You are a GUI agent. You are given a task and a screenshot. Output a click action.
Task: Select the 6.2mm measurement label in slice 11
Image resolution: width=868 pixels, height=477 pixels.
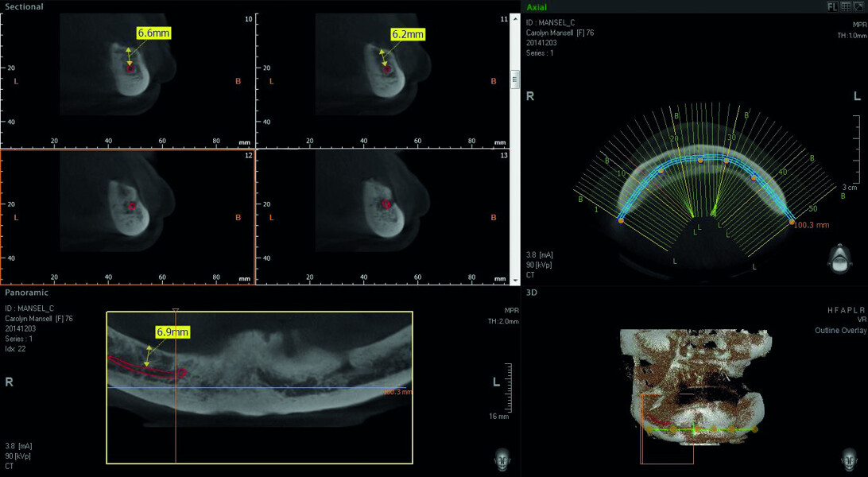coord(407,34)
